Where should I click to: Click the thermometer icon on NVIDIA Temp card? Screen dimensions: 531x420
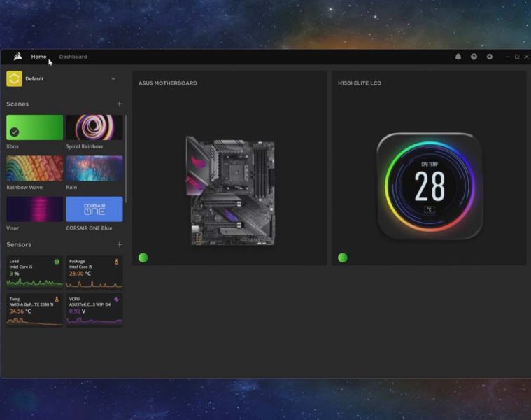click(57, 299)
